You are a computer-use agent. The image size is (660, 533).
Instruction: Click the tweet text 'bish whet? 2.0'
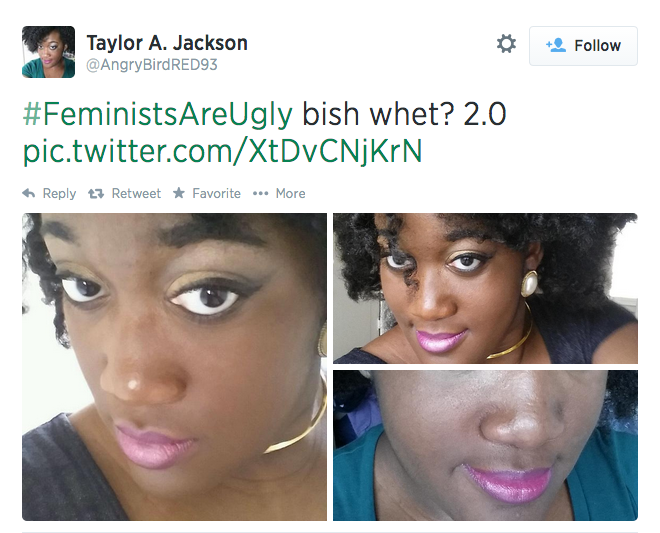coord(404,114)
